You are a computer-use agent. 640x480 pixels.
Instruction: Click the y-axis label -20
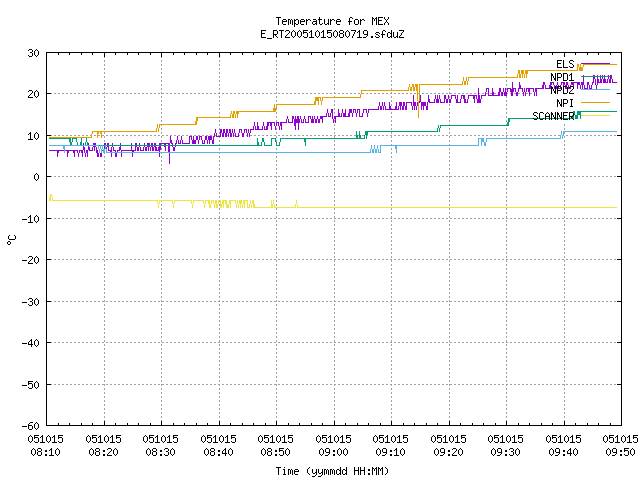(x=31, y=260)
